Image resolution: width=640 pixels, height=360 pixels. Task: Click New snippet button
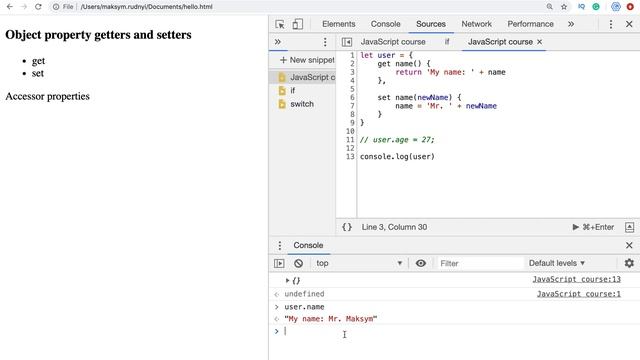(x=307, y=60)
